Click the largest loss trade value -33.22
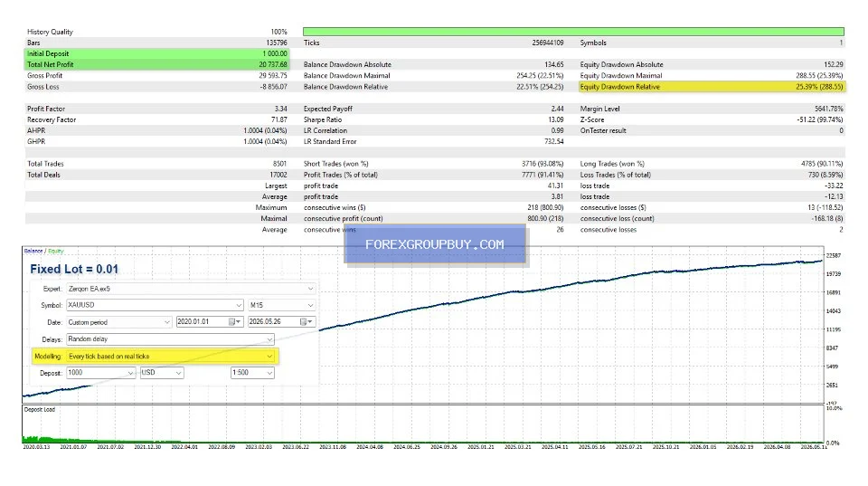Image resolution: width=868 pixels, height=486 pixels. (x=835, y=186)
